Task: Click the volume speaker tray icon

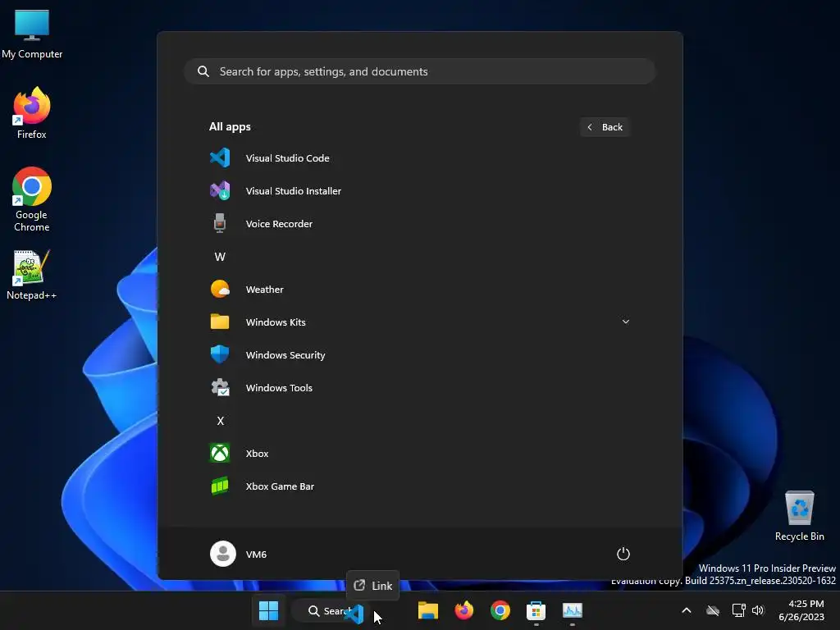Action: (x=758, y=610)
